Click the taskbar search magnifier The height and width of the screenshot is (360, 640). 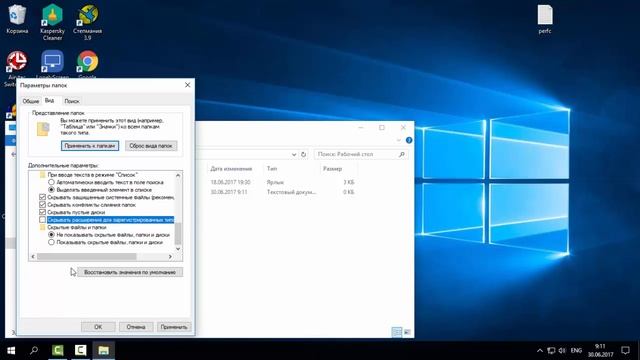[x=34, y=350]
